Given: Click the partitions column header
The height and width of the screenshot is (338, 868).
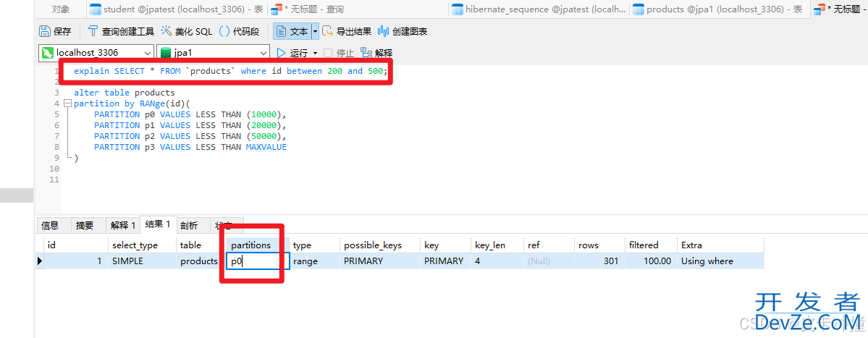Looking at the screenshot, I should [258, 245].
